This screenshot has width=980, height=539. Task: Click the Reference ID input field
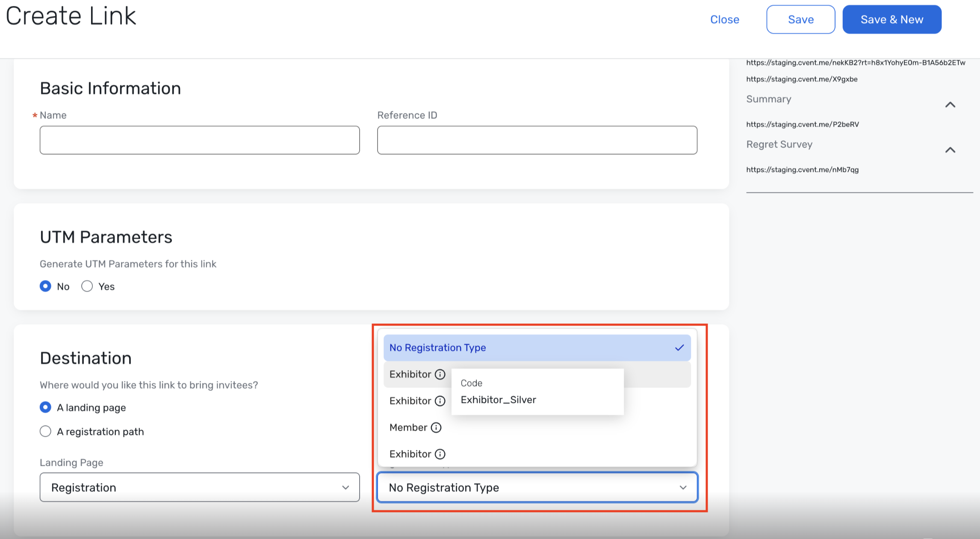537,140
